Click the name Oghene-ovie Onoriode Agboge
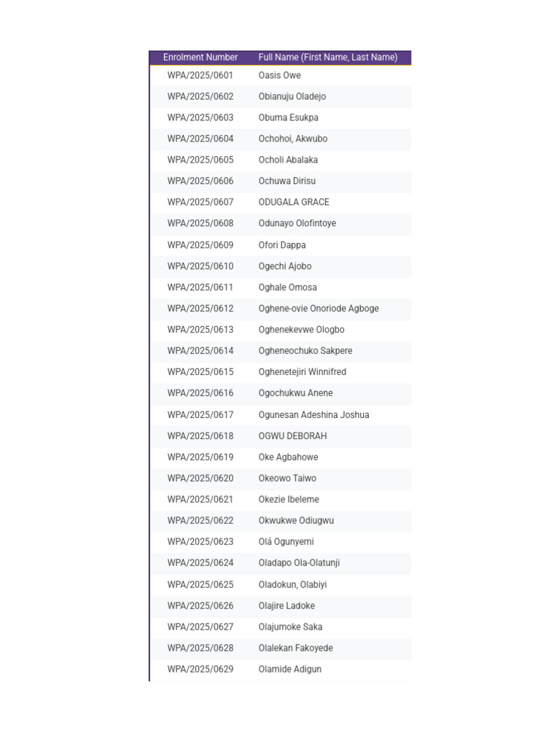Image resolution: width=560 pixels, height=747 pixels. tap(319, 309)
